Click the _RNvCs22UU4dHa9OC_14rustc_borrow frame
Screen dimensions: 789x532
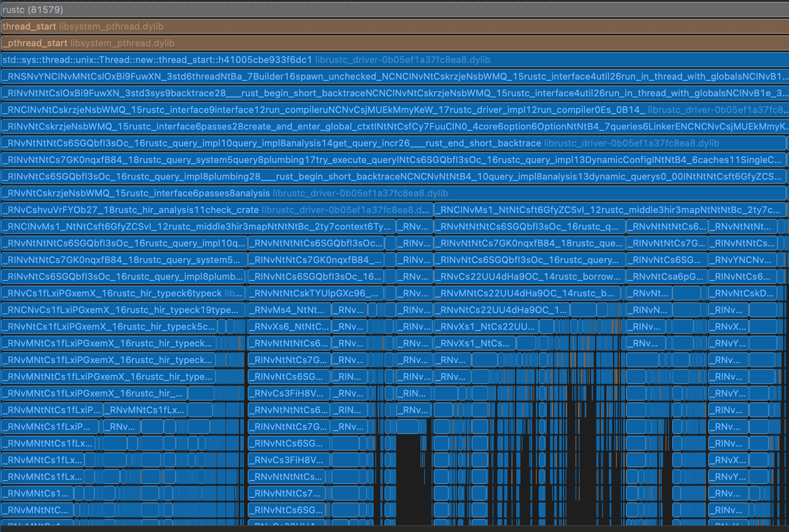click(528, 276)
